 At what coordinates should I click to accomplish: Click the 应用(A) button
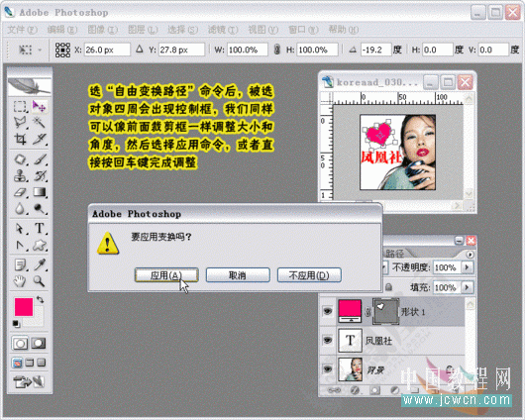[x=166, y=275]
